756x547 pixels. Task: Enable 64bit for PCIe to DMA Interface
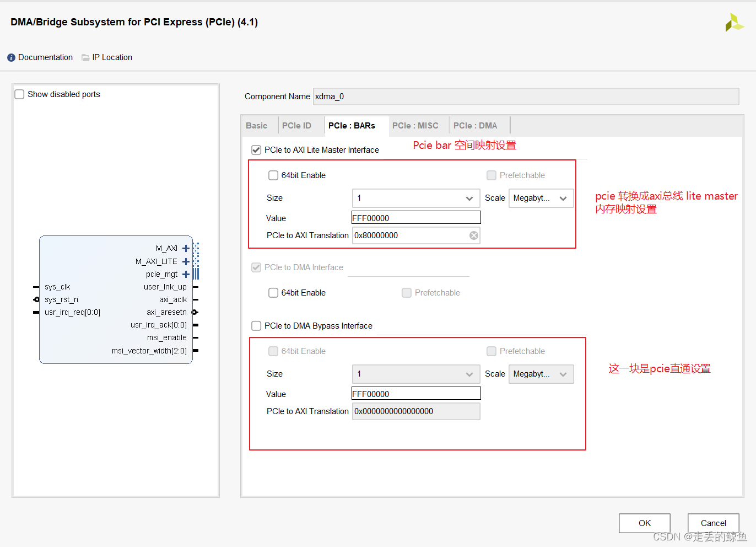coord(273,293)
